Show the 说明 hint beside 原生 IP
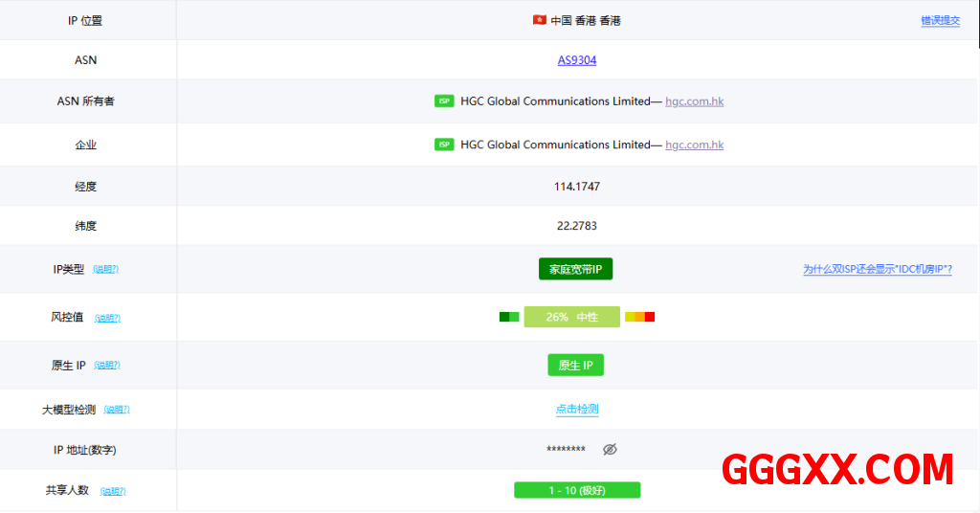 (x=107, y=366)
